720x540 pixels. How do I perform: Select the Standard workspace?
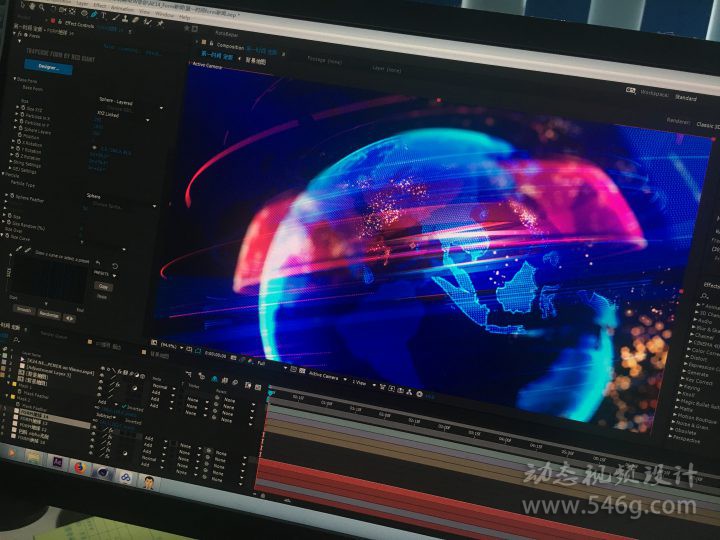[x=686, y=98]
